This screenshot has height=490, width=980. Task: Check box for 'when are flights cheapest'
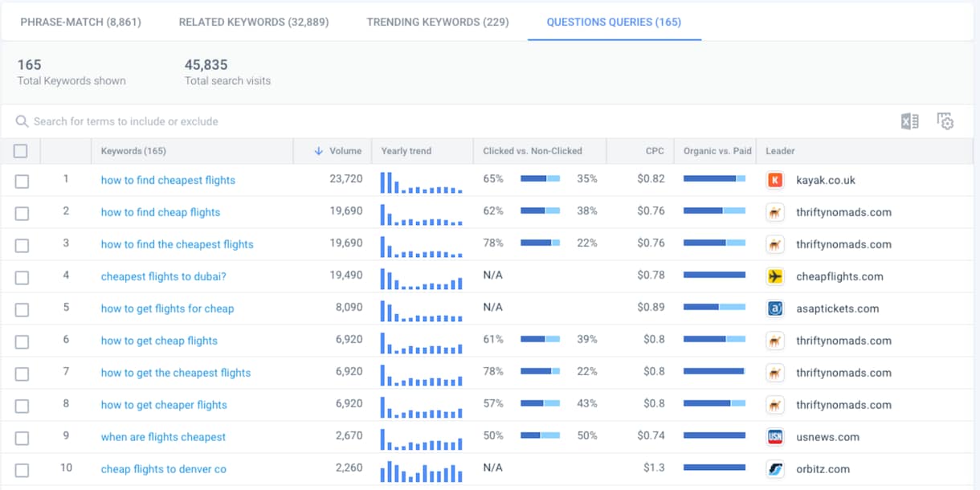[x=22, y=439]
